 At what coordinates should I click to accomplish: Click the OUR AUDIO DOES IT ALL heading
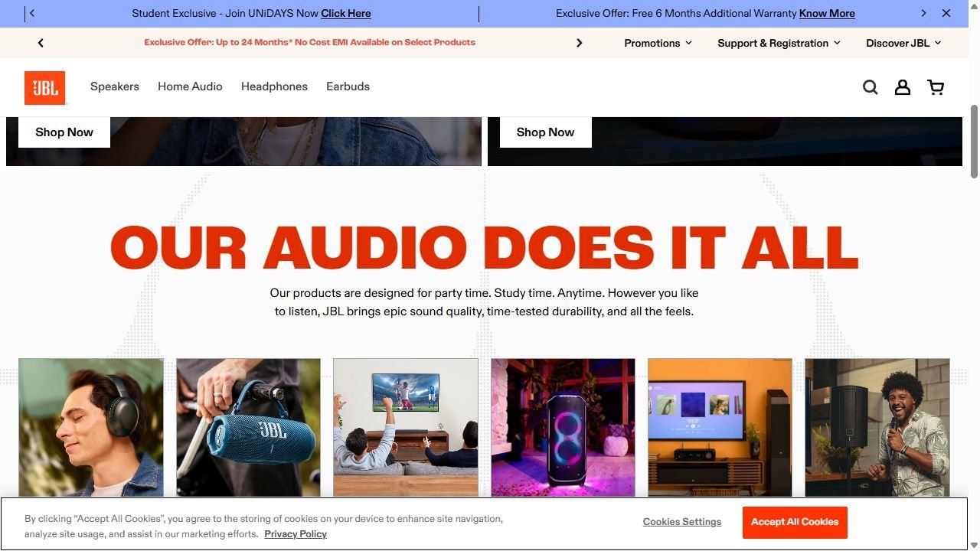point(484,246)
